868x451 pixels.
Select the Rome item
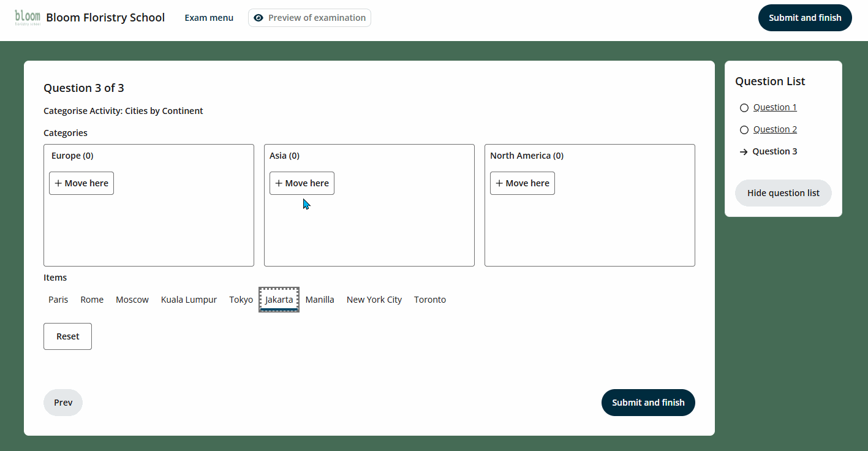(x=92, y=300)
